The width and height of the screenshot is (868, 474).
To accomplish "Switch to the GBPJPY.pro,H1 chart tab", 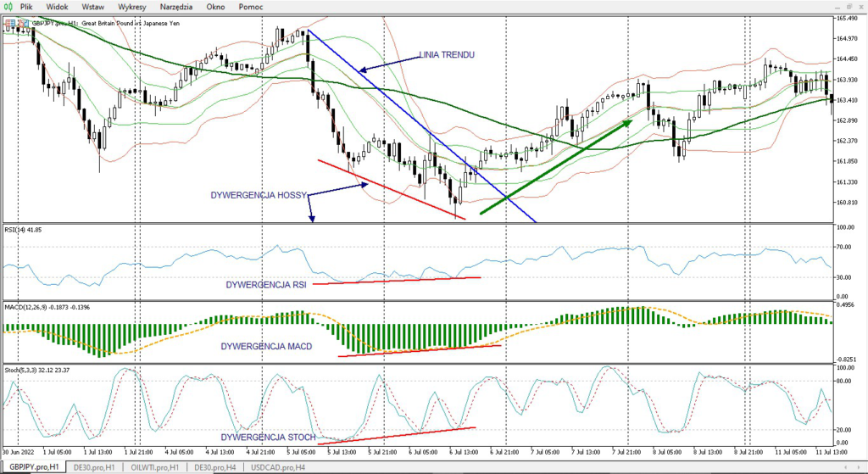I will click(x=35, y=467).
